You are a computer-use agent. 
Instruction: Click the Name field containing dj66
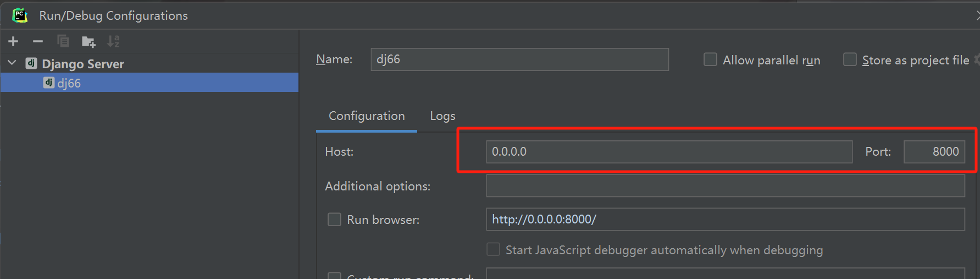pos(519,59)
